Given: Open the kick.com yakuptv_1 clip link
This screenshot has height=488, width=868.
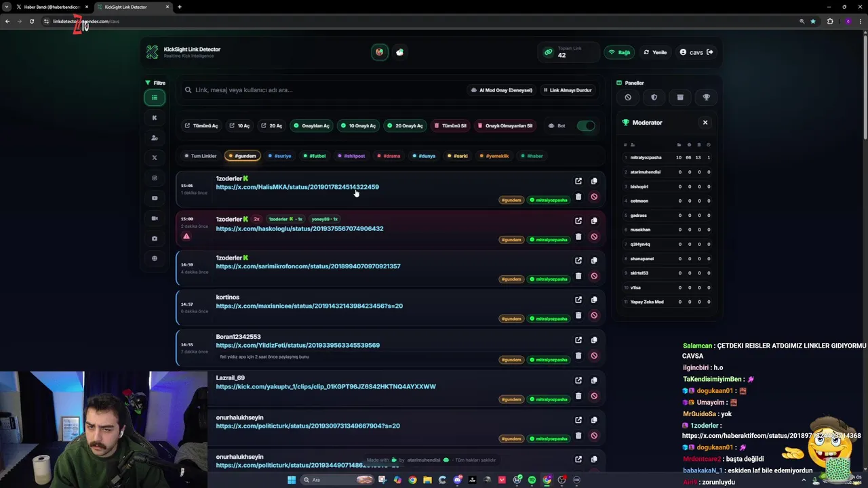Looking at the screenshot, I should click(325, 387).
